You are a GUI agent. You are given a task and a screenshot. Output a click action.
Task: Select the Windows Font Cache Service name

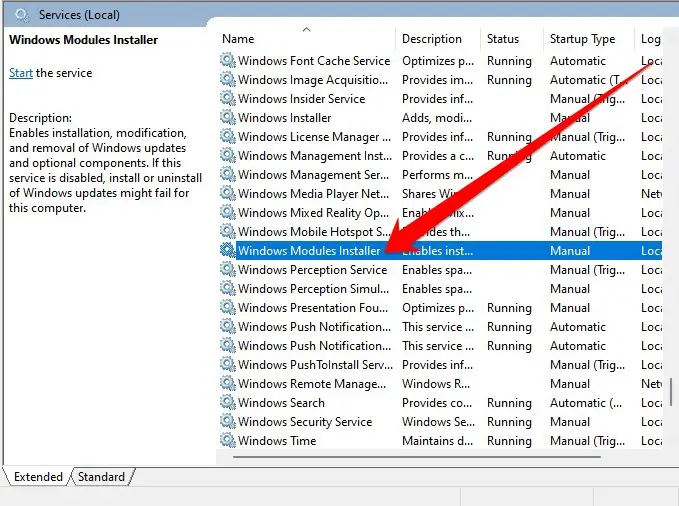[x=314, y=61]
